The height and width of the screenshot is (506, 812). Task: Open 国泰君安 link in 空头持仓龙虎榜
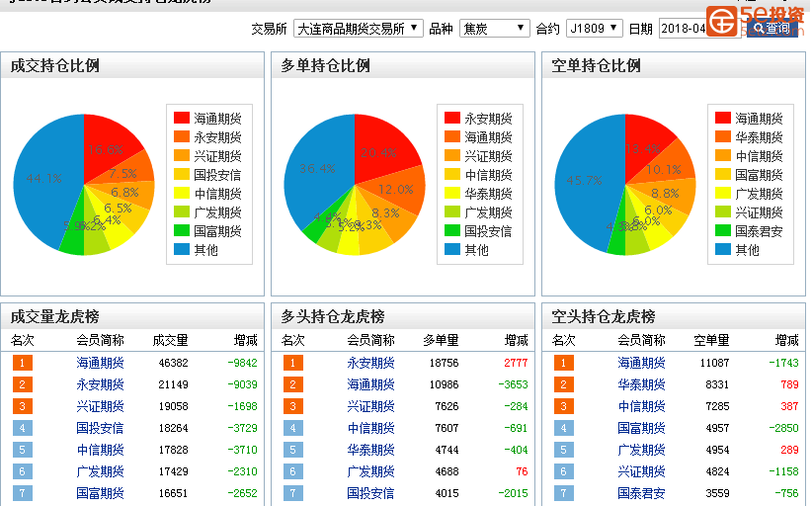pyautogui.click(x=642, y=493)
